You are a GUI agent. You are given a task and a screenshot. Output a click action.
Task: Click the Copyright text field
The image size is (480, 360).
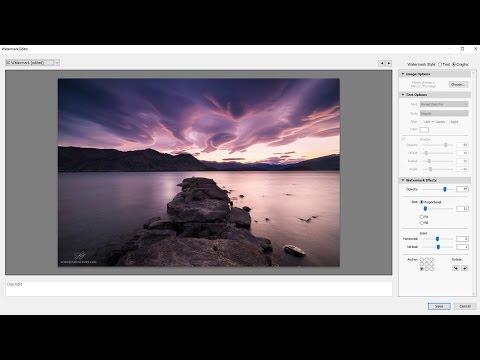(199, 288)
